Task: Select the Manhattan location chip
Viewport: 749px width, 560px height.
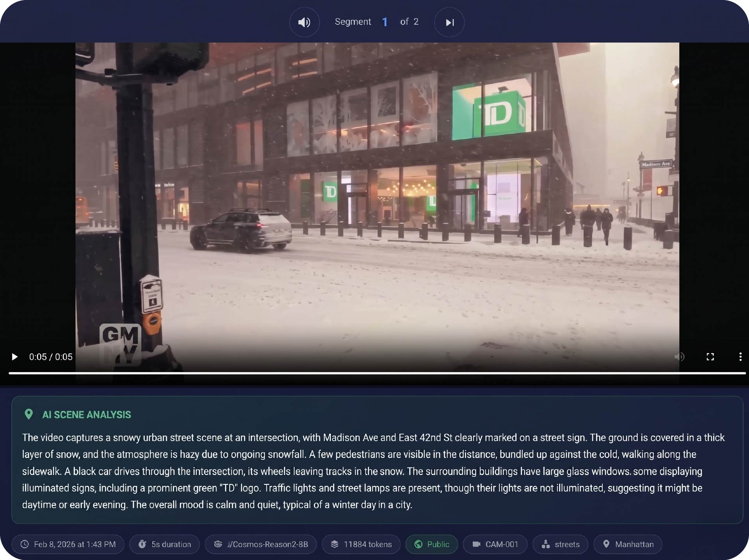Action: coord(628,544)
